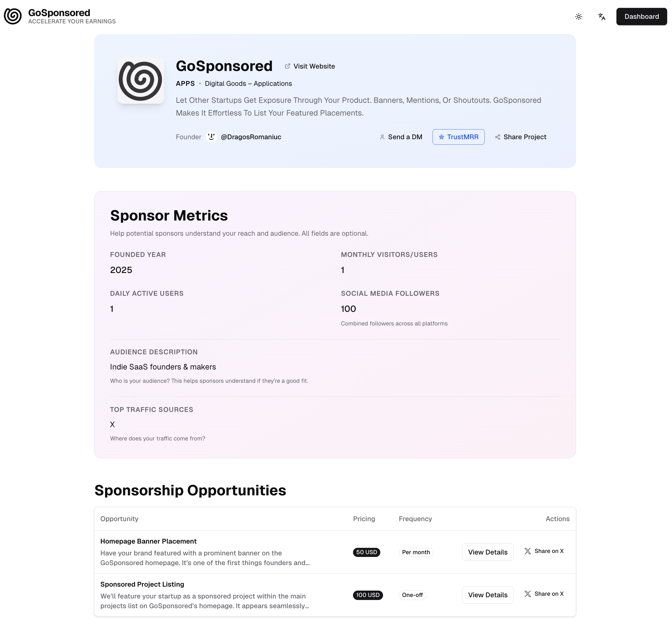Toggle light/dark theme with the sun icon
Viewport: 672px width, 637px height.
point(579,16)
